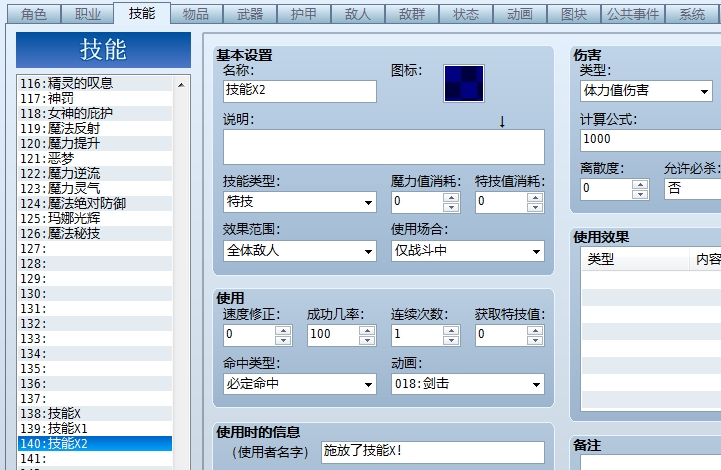
Task: Select skill 122:魔力逆流
Action: pos(95,173)
